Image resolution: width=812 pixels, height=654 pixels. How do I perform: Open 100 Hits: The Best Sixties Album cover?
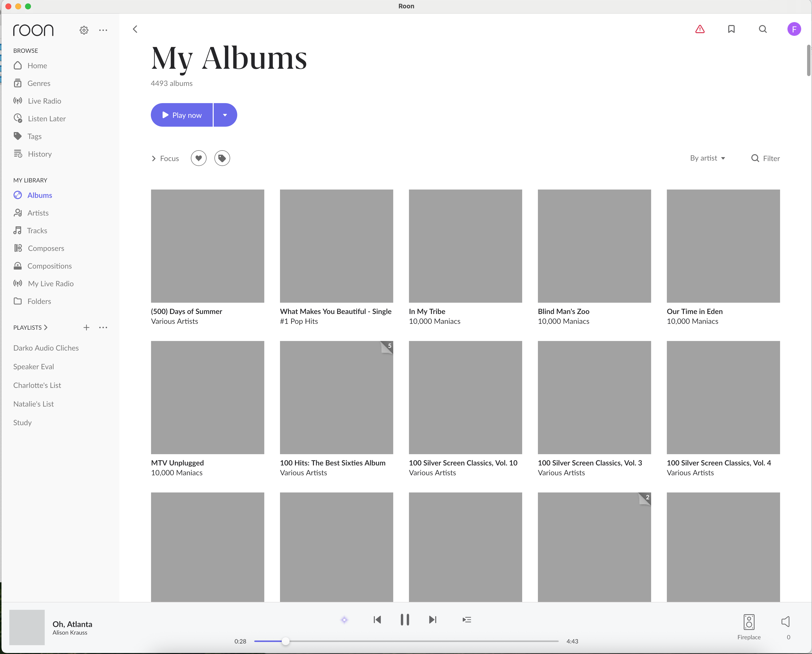pos(337,397)
